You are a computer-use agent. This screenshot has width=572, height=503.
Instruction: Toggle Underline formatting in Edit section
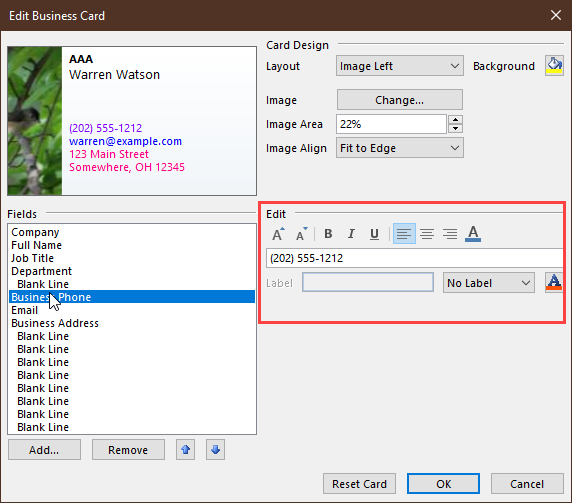[374, 234]
